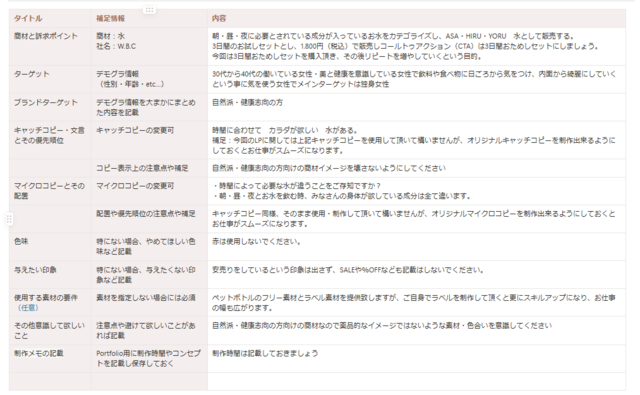640x395 pixels.
Task: Click the キャッチコピーの変更可 cell
Action: 149,140
